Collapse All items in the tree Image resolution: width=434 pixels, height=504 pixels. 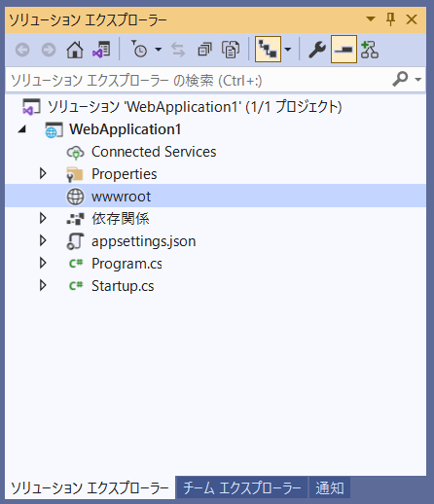coord(204,50)
